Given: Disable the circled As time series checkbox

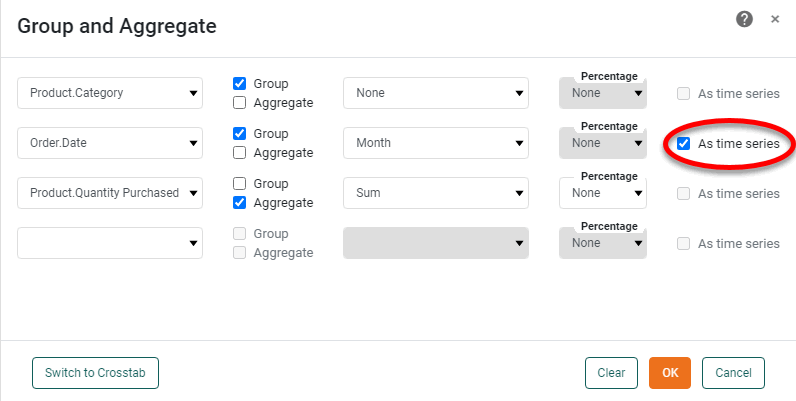Looking at the screenshot, I should [x=684, y=144].
